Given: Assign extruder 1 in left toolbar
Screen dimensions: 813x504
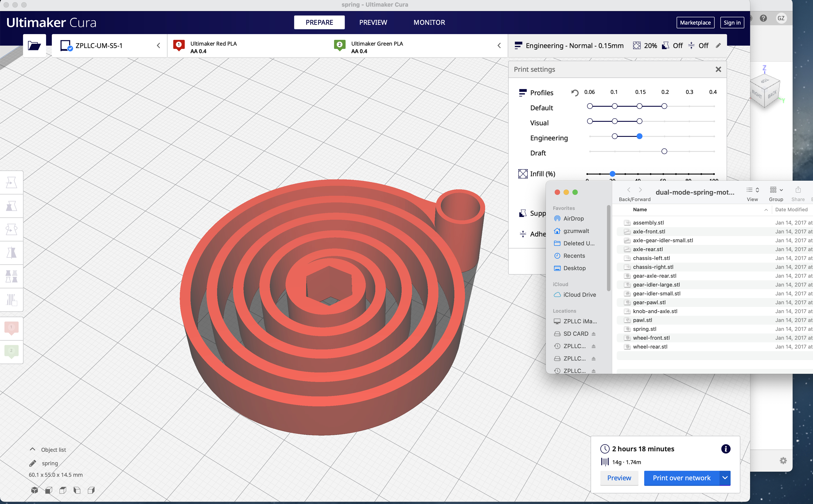Looking at the screenshot, I should 11,328.
